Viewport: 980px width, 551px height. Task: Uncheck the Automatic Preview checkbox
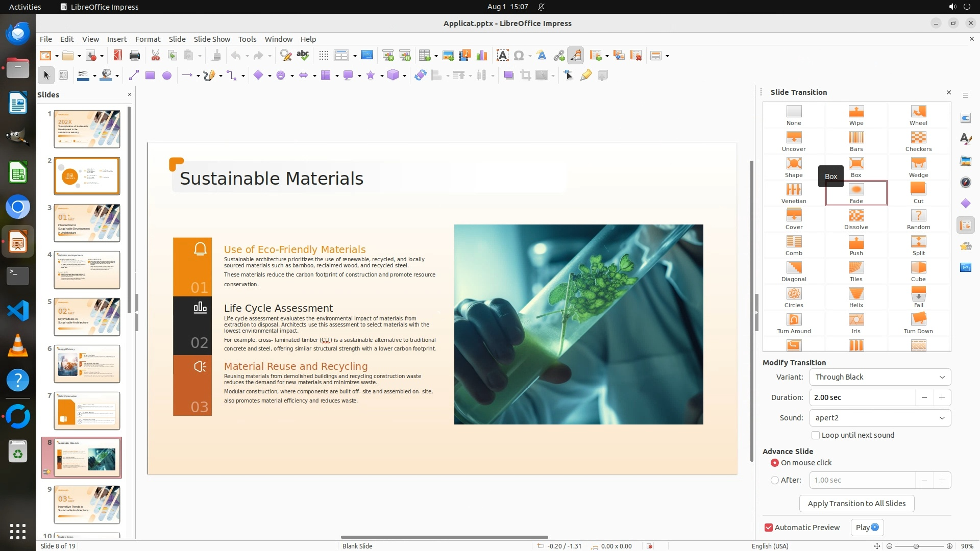click(x=769, y=528)
